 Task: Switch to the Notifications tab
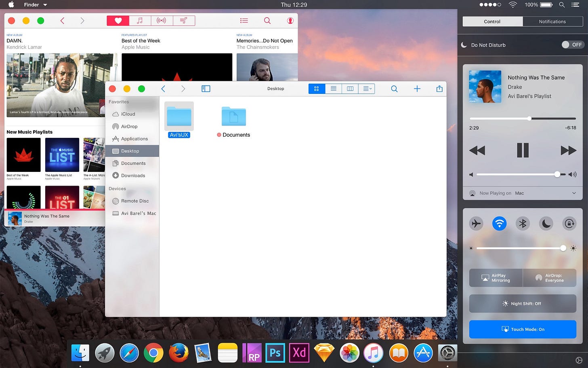point(552,21)
